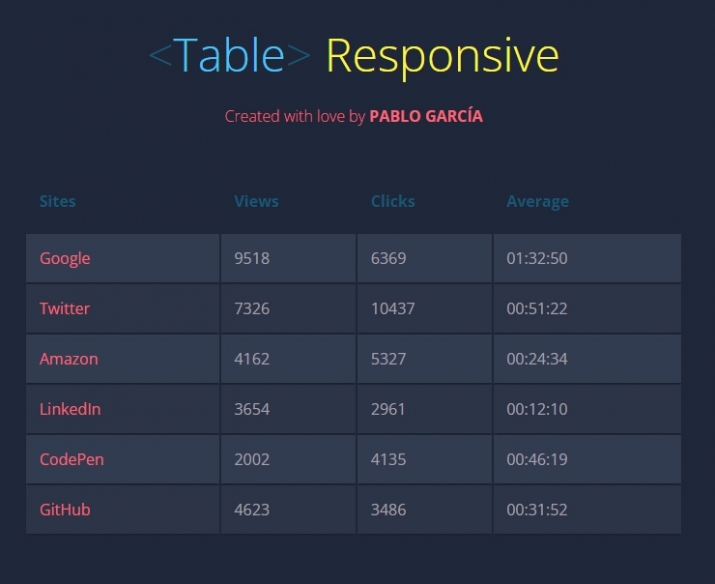
Task: Select the Twitter site cell
Action: click(123, 309)
